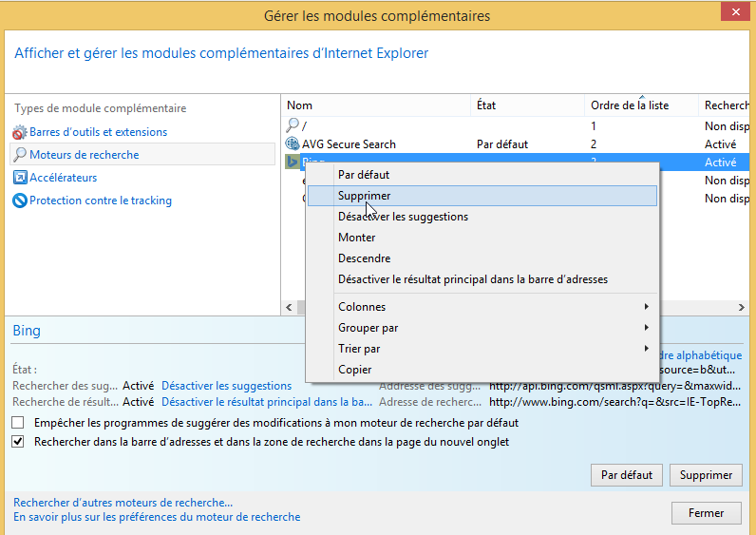Open "Rechercher d'autres moteurs de recherche" link
This screenshot has height=535, width=756.
tap(123, 503)
